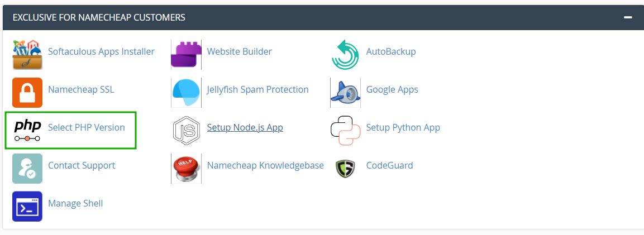Click the PHP version icon
644x235 pixels.
point(27,131)
